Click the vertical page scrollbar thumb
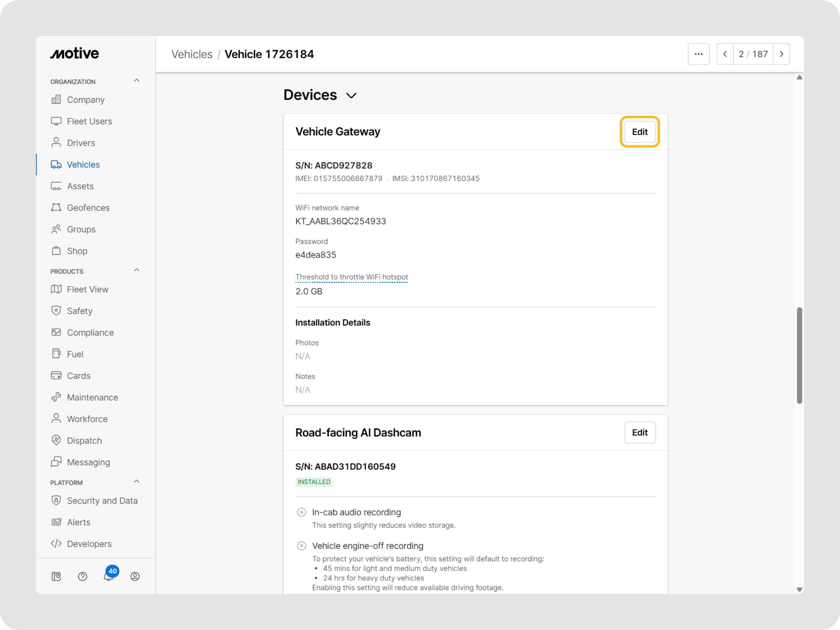This screenshot has height=630, width=840. [799, 355]
